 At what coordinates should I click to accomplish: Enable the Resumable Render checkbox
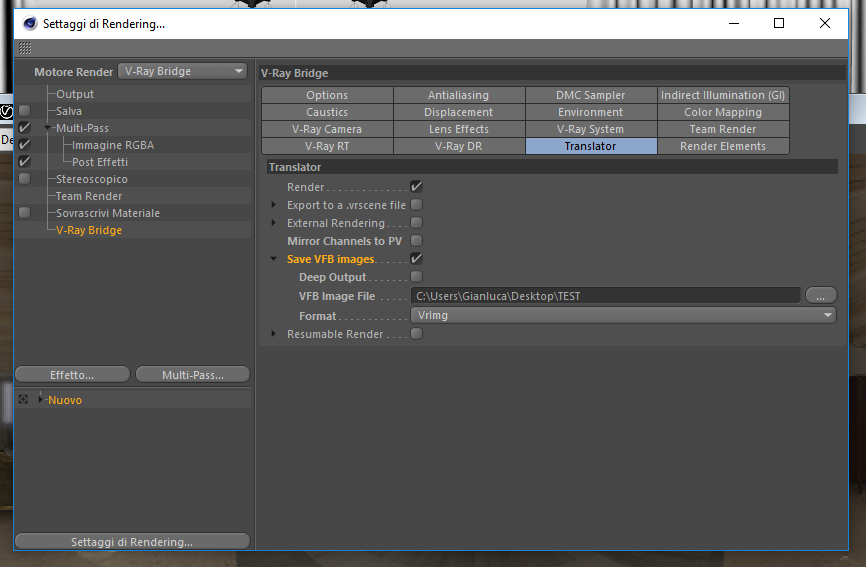pos(416,333)
